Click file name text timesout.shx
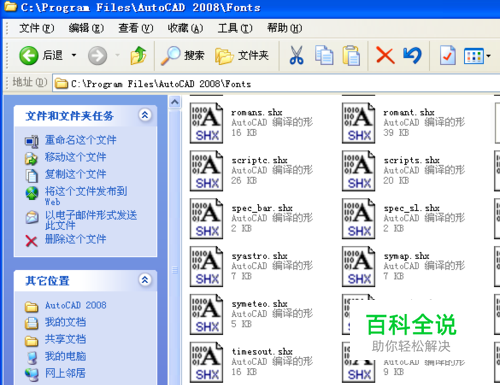Screen dimensions: 500x385 pos(262,352)
